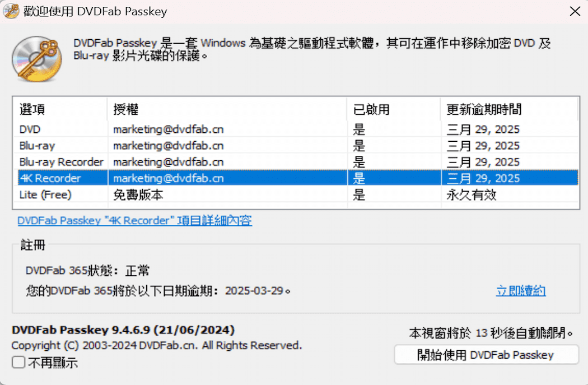Click the 13 秒後自動關閉 countdown text

[491, 333]
